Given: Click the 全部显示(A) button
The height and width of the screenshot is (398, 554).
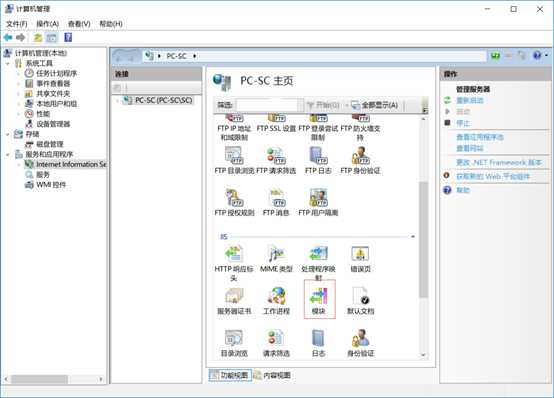Looking at the screenshot, I should [x=375, y=105].
